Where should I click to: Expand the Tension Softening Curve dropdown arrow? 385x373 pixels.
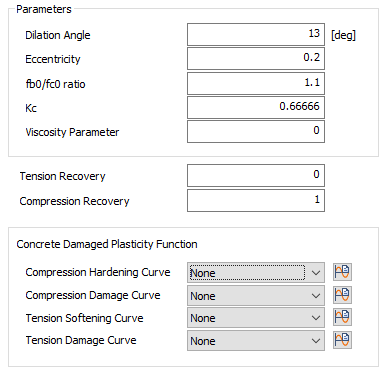(x=315, y=318)
